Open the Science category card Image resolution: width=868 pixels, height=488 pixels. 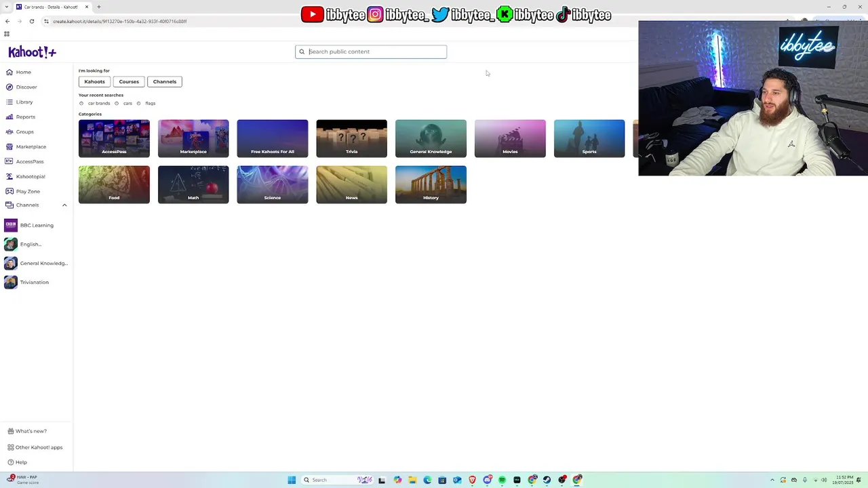pyautogui.click(x=273, y=184)
